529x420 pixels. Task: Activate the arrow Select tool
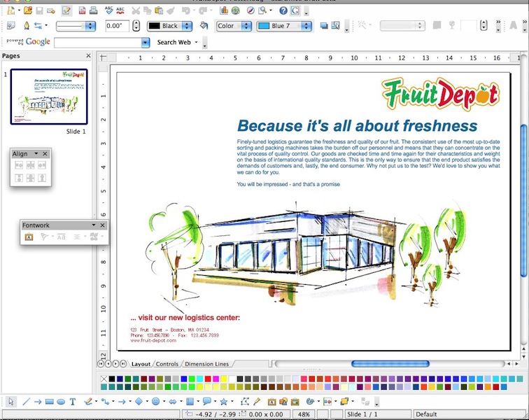(x=11, y=402)
